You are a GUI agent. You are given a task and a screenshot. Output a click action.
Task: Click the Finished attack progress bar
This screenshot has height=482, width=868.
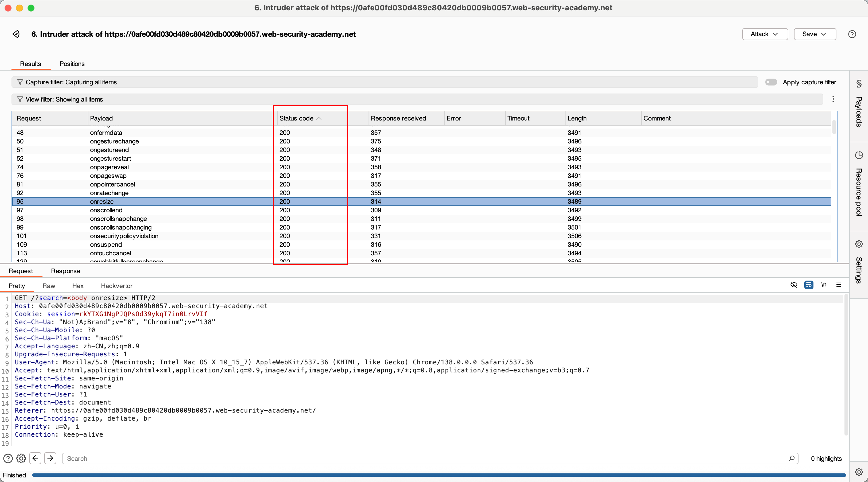pos(439,475)
